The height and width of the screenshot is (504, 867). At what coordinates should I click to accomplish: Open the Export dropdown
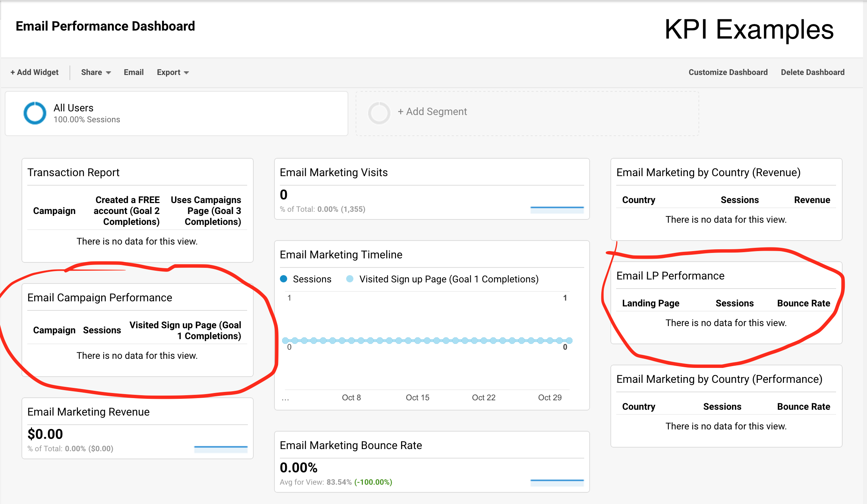click(x=172, y=72)
